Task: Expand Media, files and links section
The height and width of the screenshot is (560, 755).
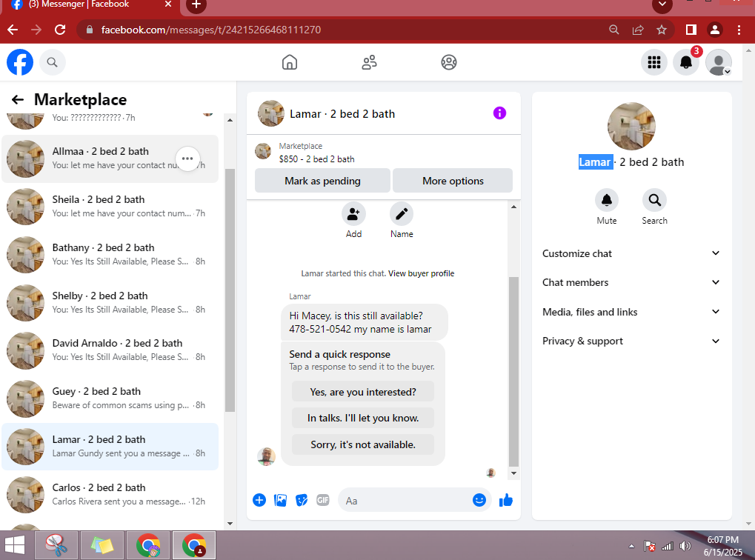Action: [x=631, y=312]
